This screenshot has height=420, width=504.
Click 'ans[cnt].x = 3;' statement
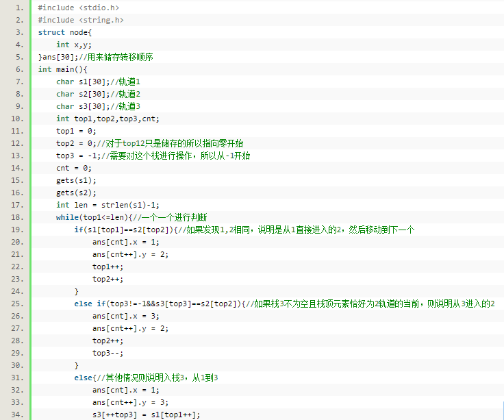coord(126,316)
